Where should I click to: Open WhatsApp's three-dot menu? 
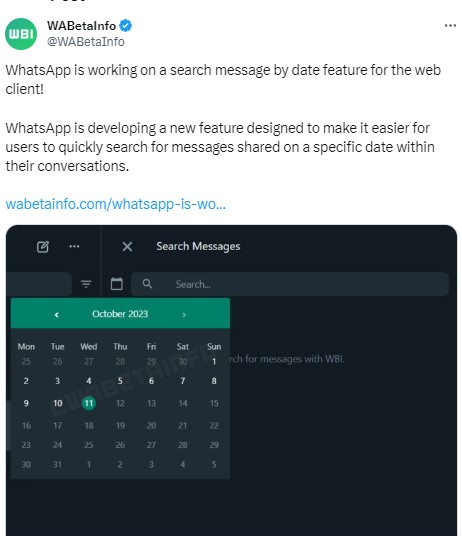(x=74, y=246)
